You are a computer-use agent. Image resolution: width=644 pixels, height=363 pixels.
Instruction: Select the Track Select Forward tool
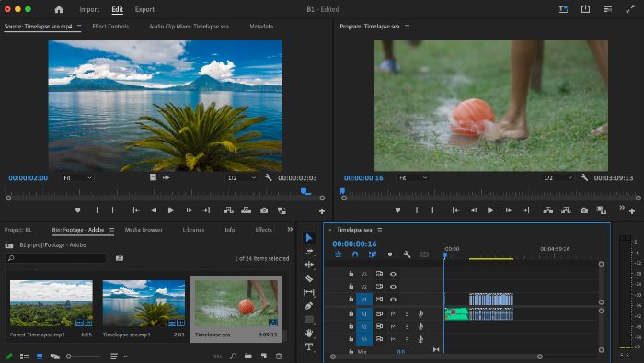[309, 251]
